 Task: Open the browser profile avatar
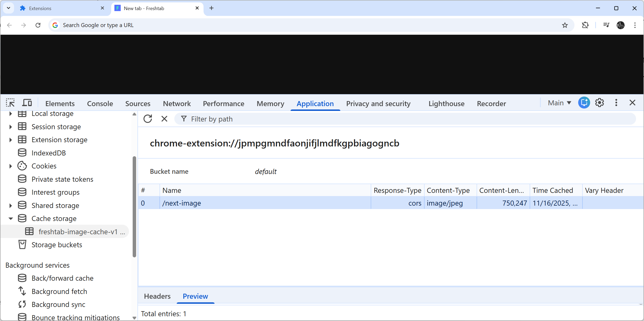tap(621, 25)
